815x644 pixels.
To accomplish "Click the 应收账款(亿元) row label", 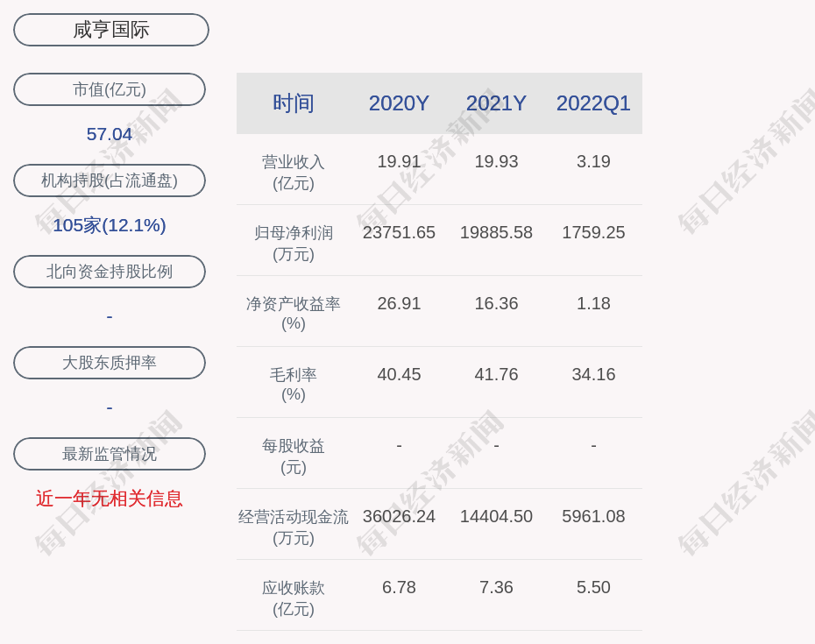I will pyautogui.click(x=294, y=598).
